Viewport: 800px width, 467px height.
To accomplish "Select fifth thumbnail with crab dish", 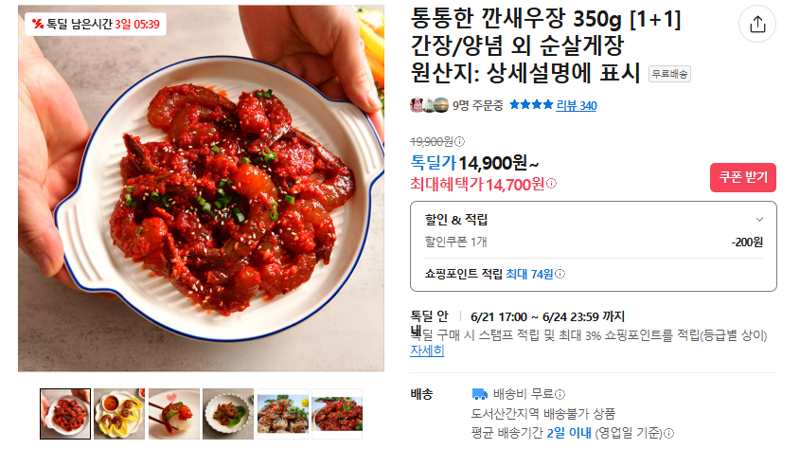I will (x=283, y=414).
